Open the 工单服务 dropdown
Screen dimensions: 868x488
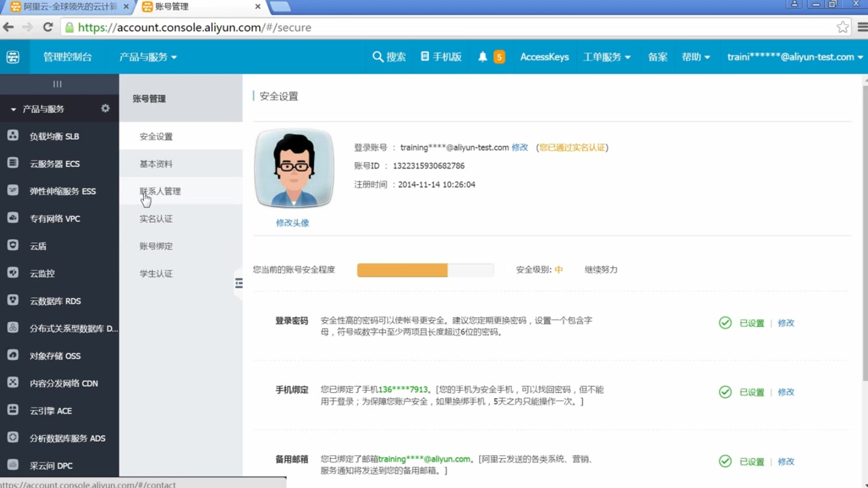607,57
